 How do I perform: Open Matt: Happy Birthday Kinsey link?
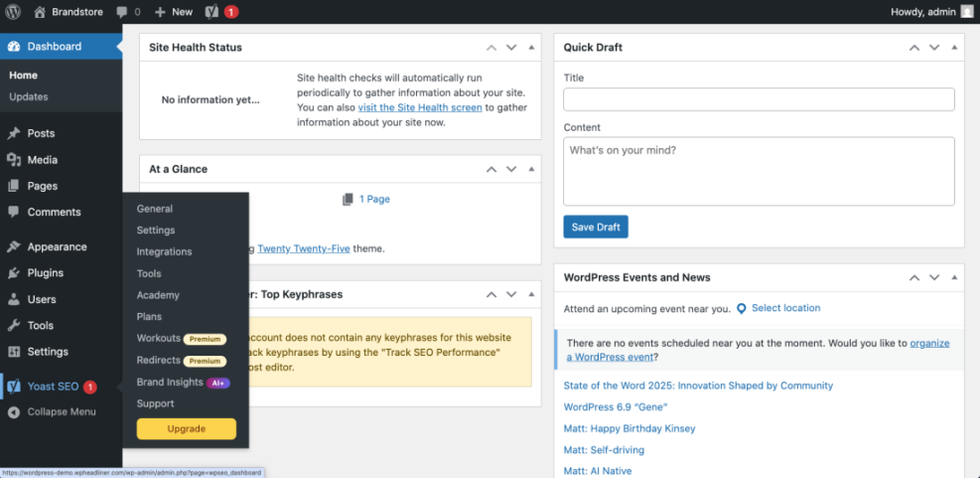tap(630, 428)
